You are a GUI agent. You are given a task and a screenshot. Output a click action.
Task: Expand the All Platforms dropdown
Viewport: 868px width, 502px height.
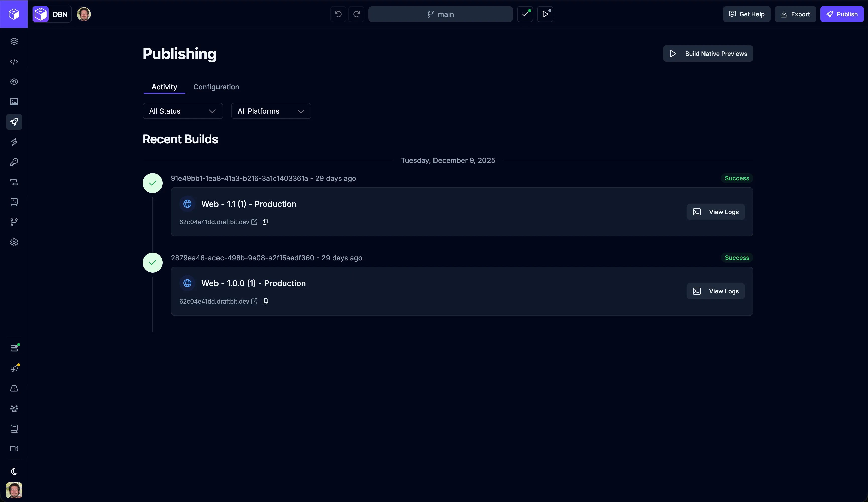coord(271,111)
